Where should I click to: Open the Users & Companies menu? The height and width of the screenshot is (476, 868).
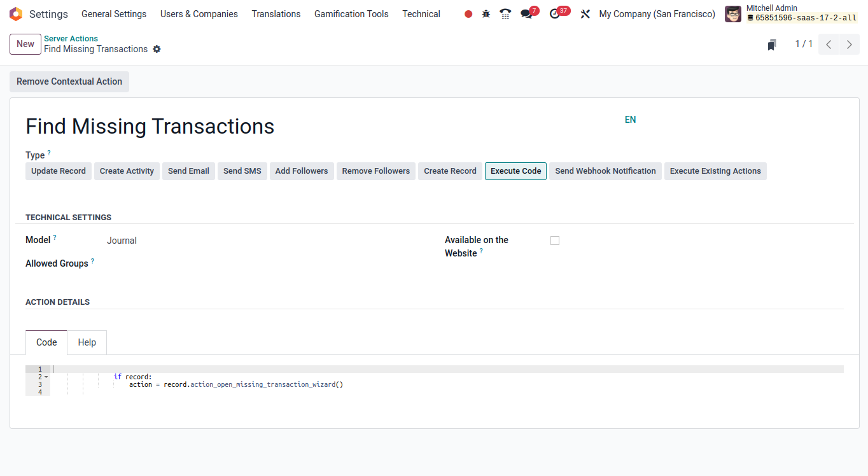pos(199,14)
